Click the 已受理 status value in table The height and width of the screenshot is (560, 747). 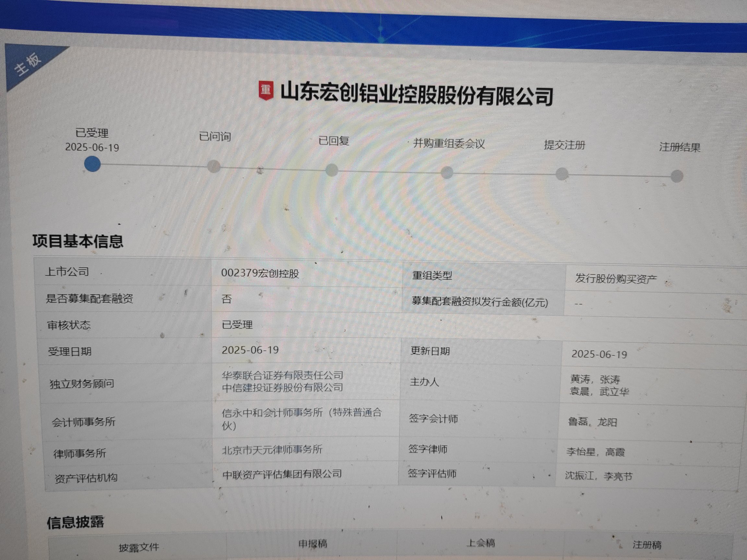tap(237, 324)
